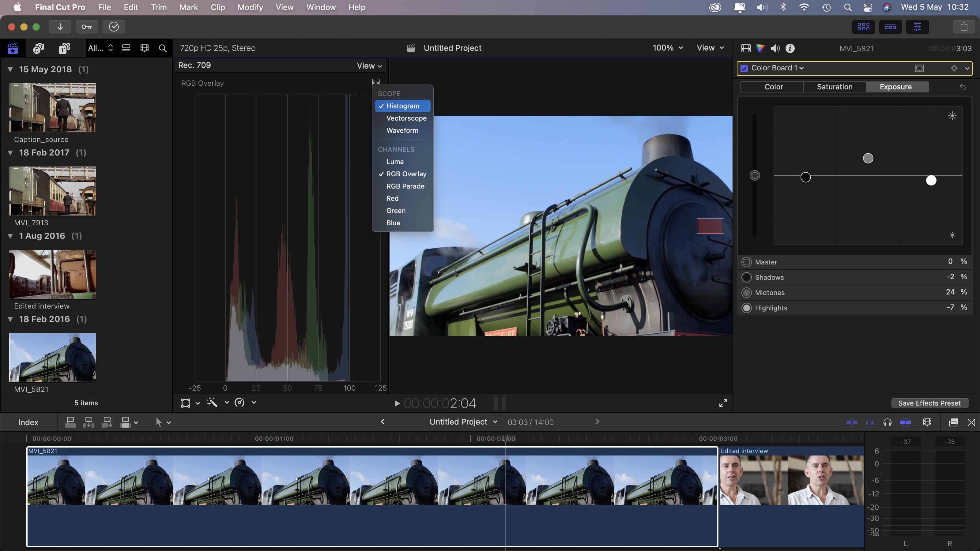This screenshot has width=980, height=551.
Task: Enable audio skimming in the timeline
Action: point(870,422)
